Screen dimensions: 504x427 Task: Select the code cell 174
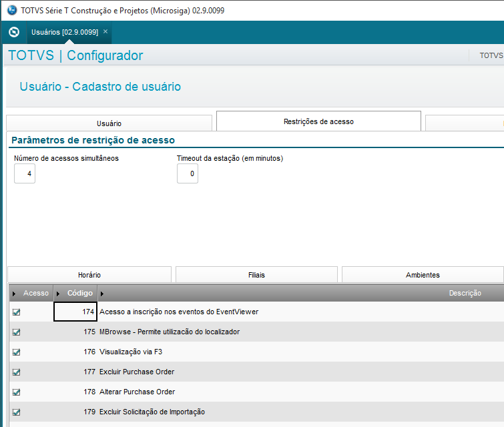75,312
